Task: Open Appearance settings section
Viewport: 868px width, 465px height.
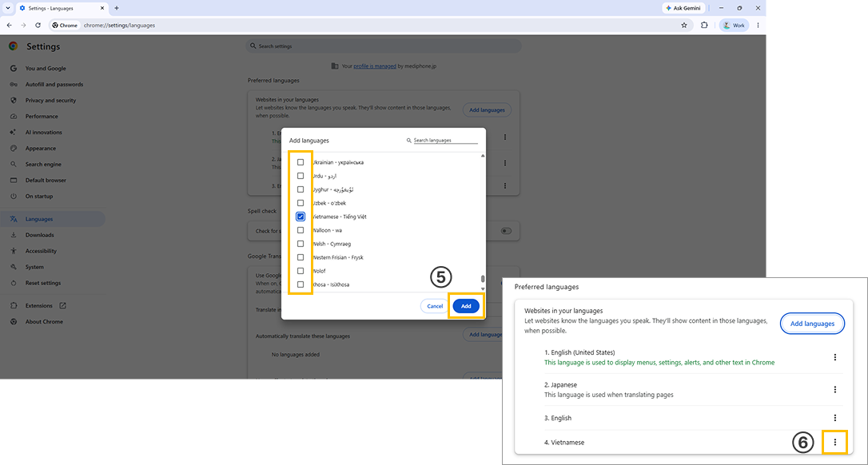Action: coord(41,149)
